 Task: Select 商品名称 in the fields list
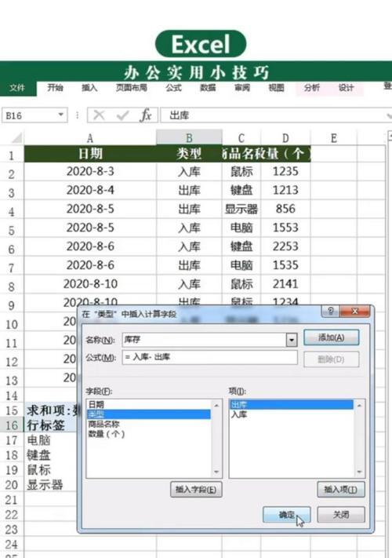[148, 425]
